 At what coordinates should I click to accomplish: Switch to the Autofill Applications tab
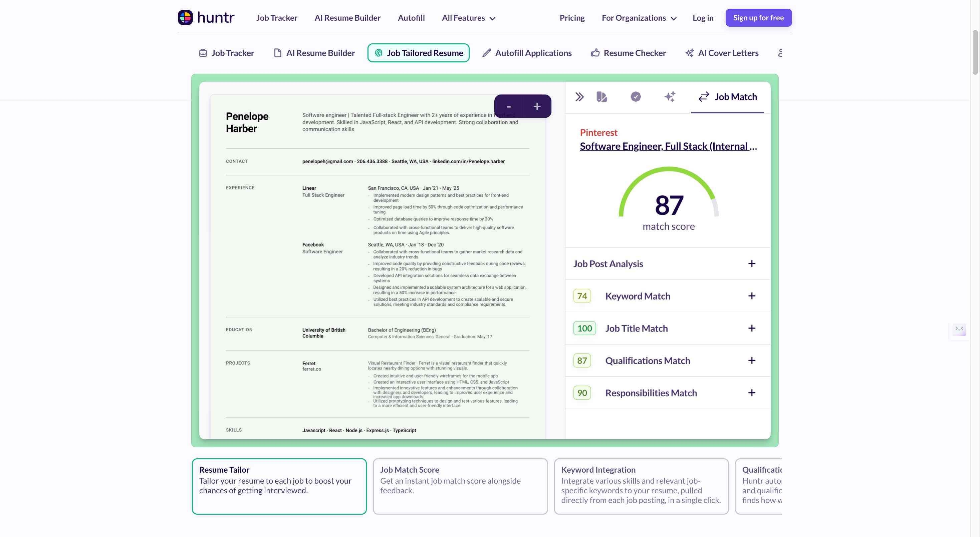click(527, 53)
